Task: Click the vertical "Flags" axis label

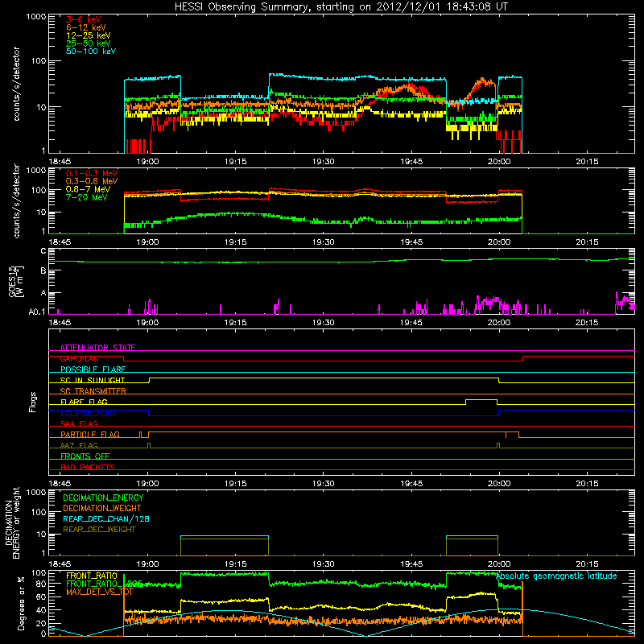Action: [x=33, y=402]
